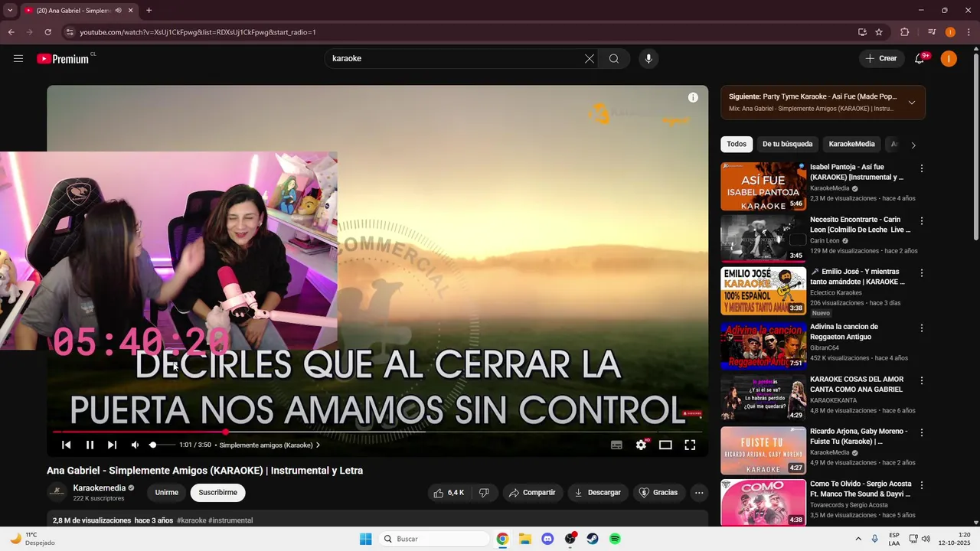This screenshot has width=980, height=551.
Task: Open options for Isabel Pantoja video
Action: 922,168
